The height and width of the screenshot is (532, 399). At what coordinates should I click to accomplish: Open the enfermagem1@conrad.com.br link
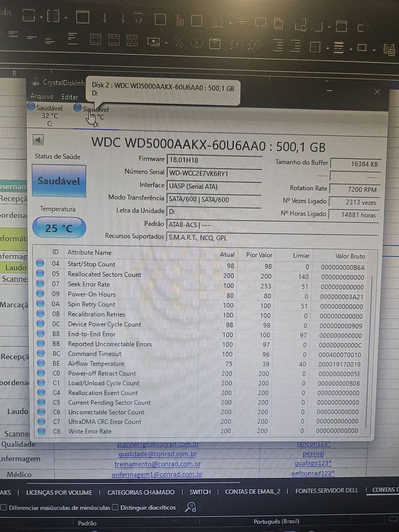(157, 474)
